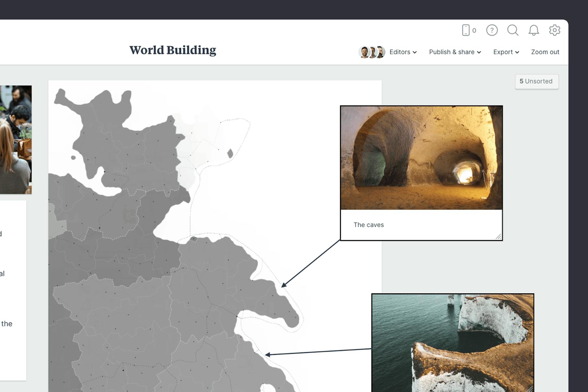
Task: Expand the Export dropdown
Action: (x=506, y=52)
